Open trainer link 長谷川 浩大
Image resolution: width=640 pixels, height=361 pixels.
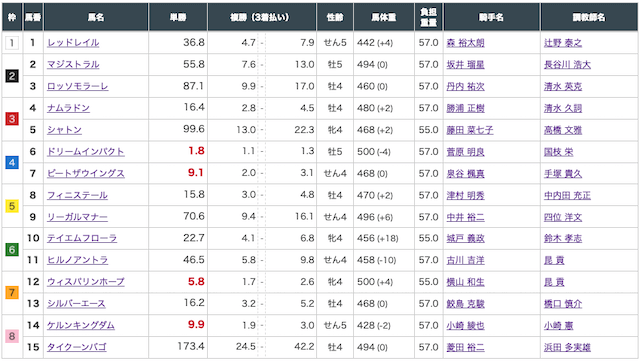567,65
